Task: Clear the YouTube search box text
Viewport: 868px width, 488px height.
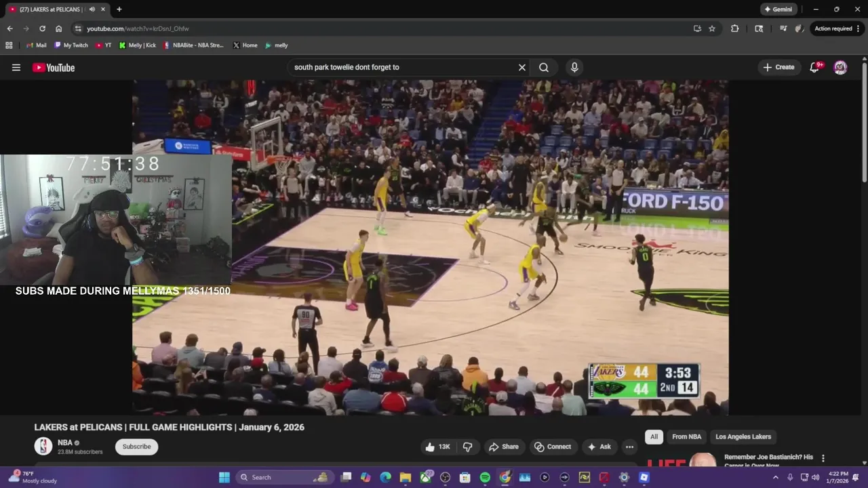Action: point(522,67)
